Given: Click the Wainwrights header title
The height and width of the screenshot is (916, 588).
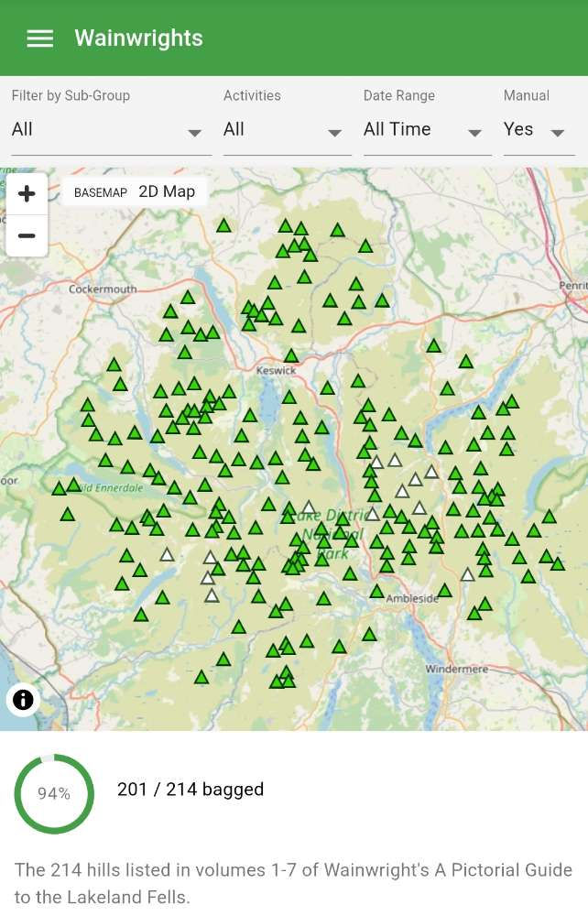Looking at the screenshot, I should point(139,38).
